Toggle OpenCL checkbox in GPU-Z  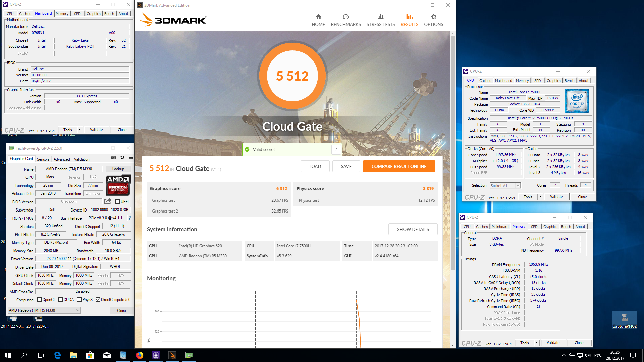click(x=39, y=300)
